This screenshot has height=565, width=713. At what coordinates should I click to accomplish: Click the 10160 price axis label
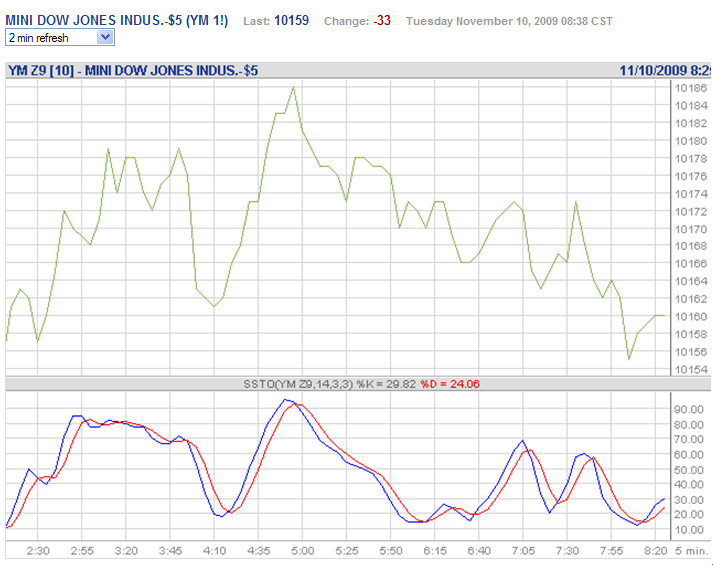(x=691, y=317)
